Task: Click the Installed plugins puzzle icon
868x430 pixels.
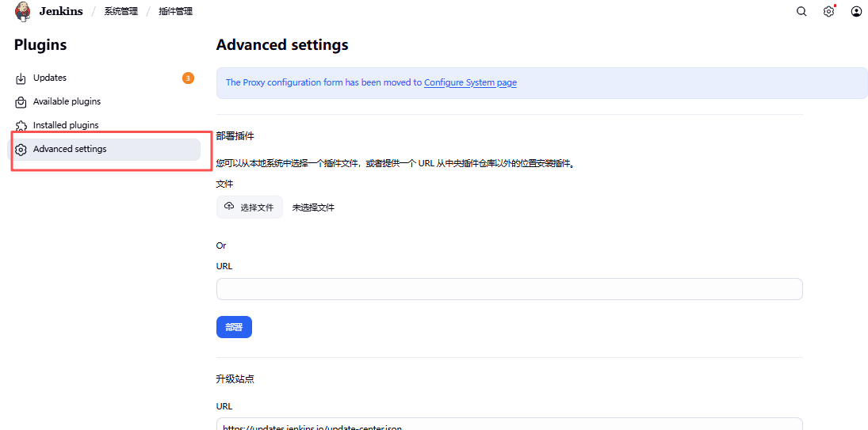Action: (21, 126)
